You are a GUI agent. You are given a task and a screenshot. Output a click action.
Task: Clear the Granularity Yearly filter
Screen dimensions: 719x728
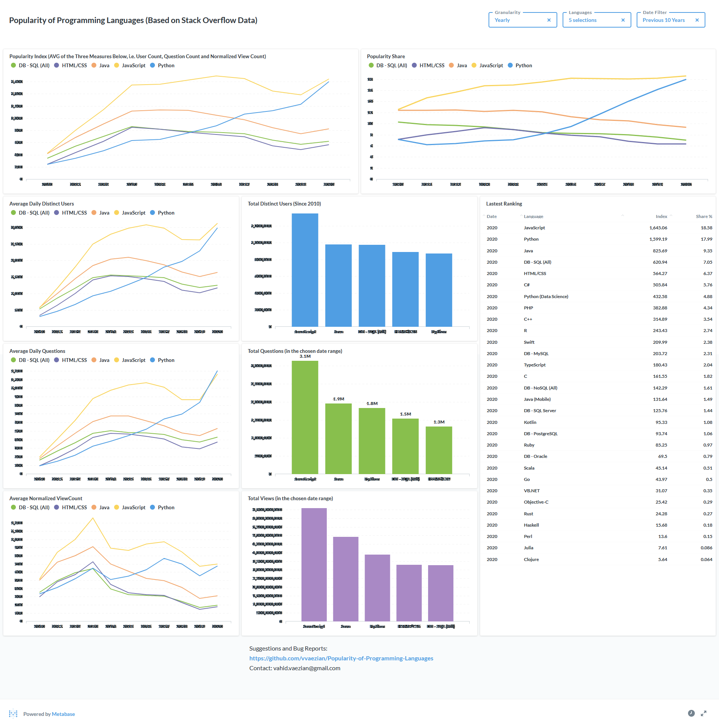pyautogui.click(x=549, y=20)
